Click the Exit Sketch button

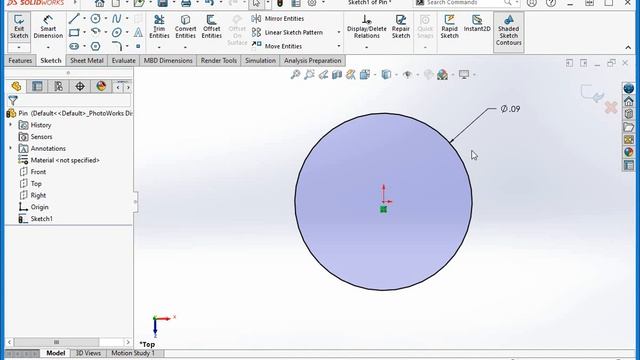pyautogui.click(x=19, y=27)
